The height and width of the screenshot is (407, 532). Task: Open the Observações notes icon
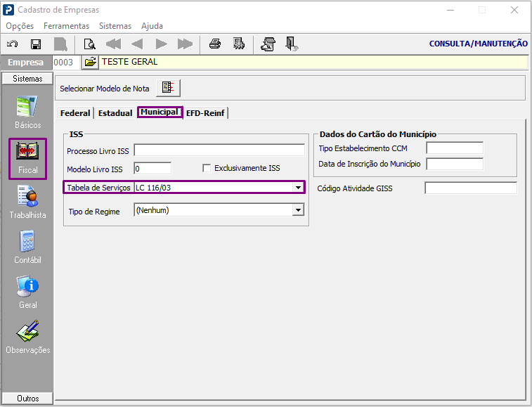pyautogui.click(x=28, y=337)
